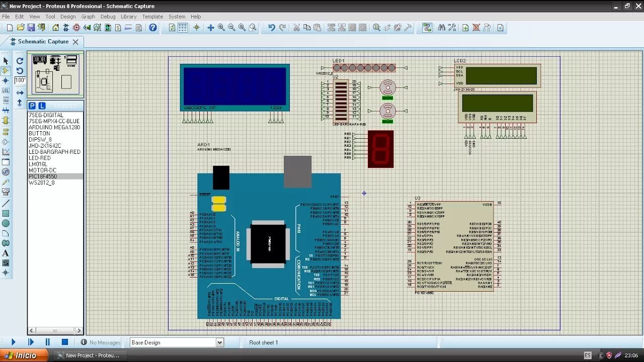The width and height of the screenshot is (644, 362).
Task: Open the Help question mark icon
Action: point(153,28)
